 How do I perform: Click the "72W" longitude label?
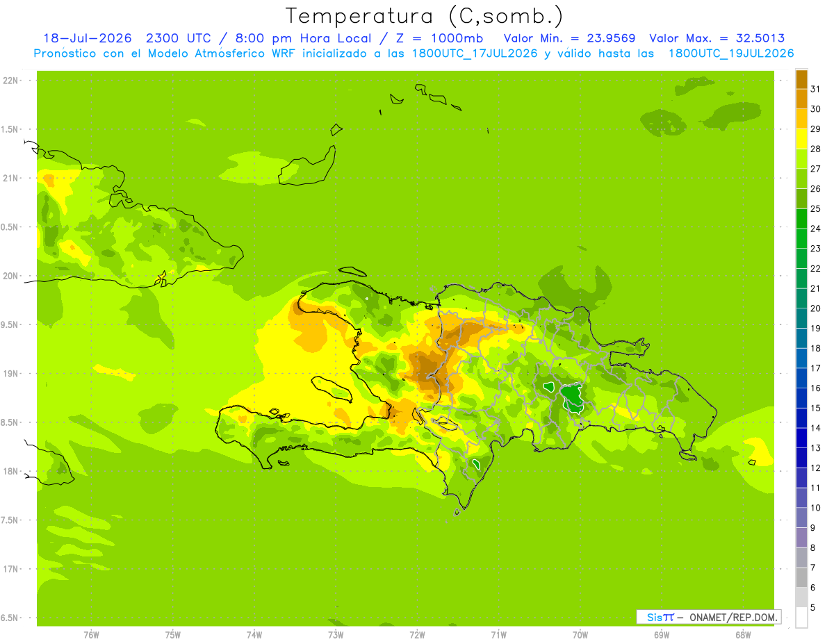point(417,634)
